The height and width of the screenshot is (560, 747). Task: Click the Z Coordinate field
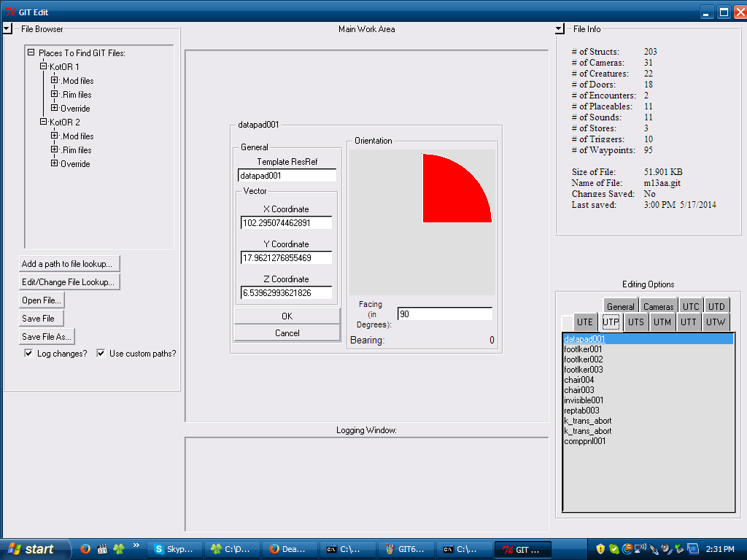tap(286, 292)
